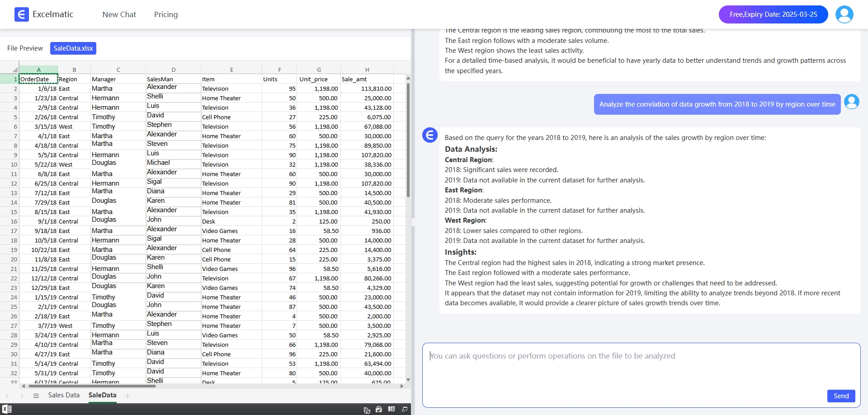Open the user profile avatar menu
The height and width of the screenshot is (415, 868).
click(844, 14)
